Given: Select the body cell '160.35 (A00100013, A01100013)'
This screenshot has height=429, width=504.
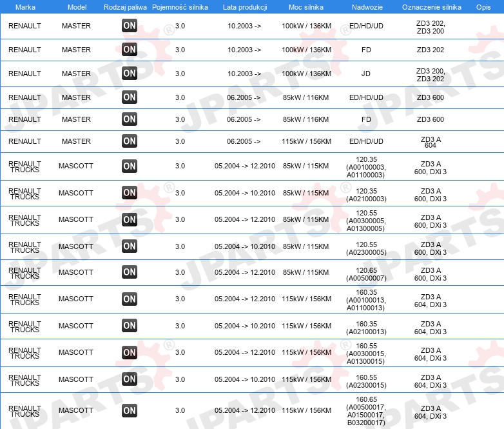Looking at the screenshot, I should tap(366, 300).
